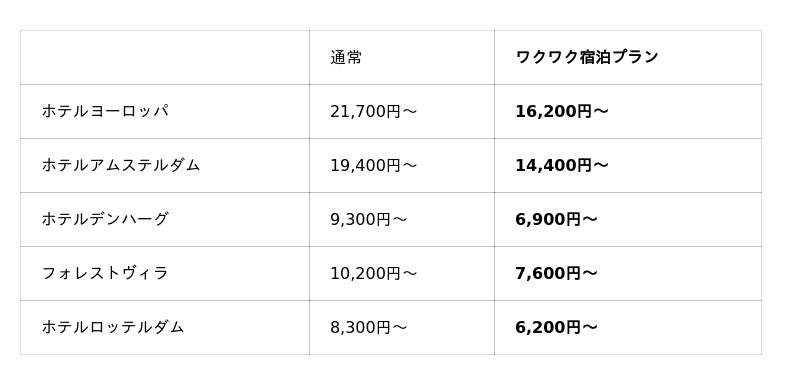
Task: Select the ホテルアムステルダム row label
Action: coord(121,165)
